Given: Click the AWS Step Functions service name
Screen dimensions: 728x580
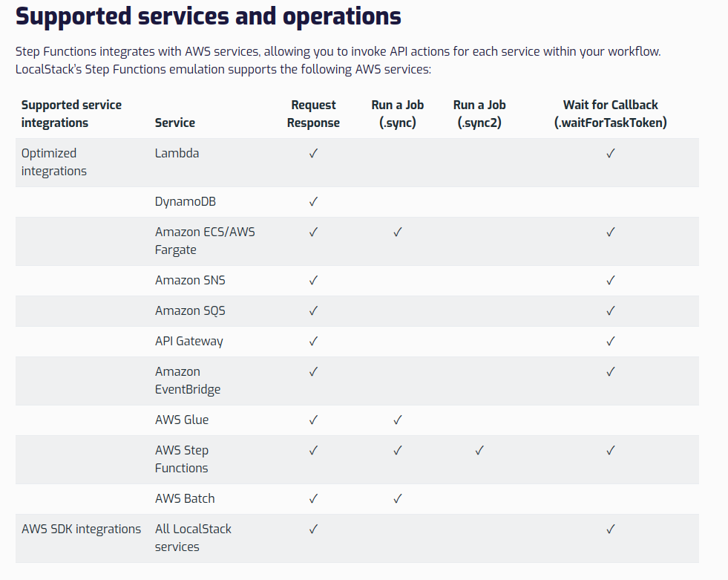Looking at the screenshot, I should click(x=182, y=459).
